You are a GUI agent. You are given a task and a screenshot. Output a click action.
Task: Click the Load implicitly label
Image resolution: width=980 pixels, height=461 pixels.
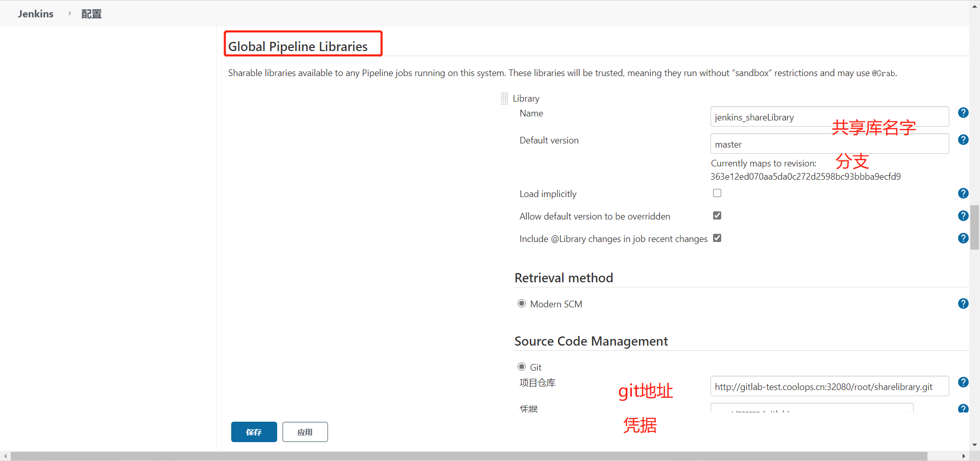click(x=548, y=194)
